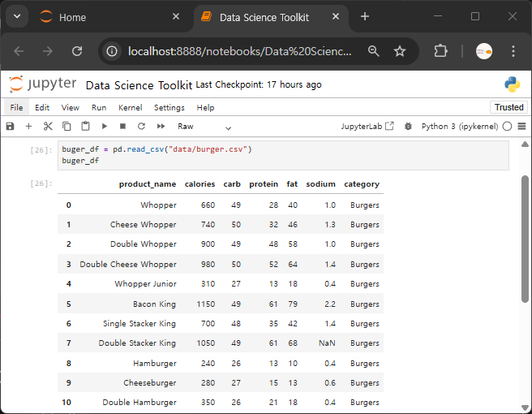Click NaN sodium value for Double Stacker King

pyautogui.click(x=327, y=343)
